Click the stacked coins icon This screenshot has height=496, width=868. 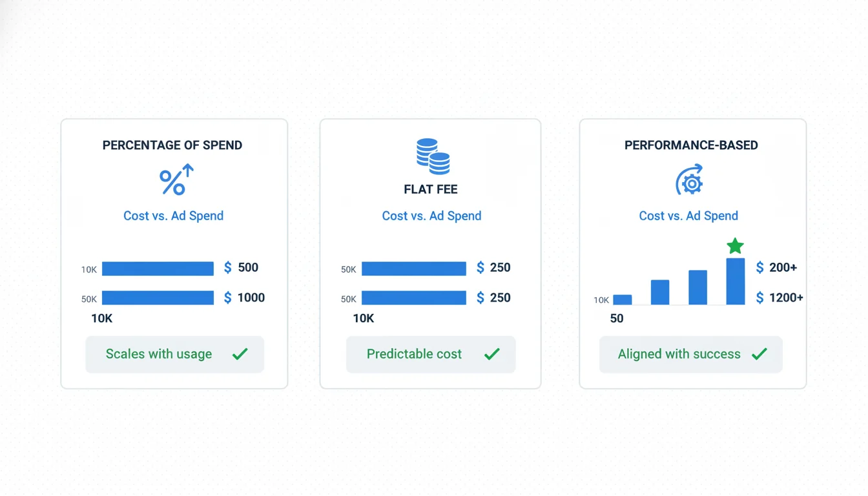(433, 156)
